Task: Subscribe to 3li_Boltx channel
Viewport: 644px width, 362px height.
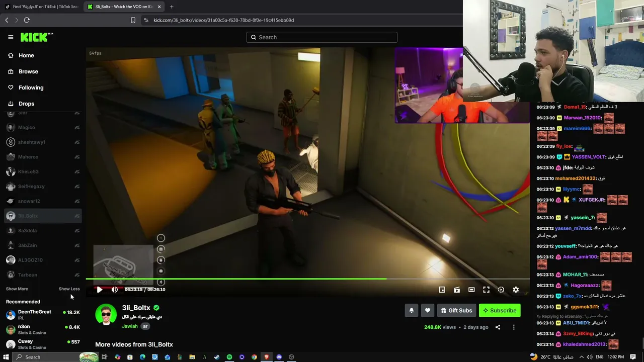Action: [x=500, y=311]
